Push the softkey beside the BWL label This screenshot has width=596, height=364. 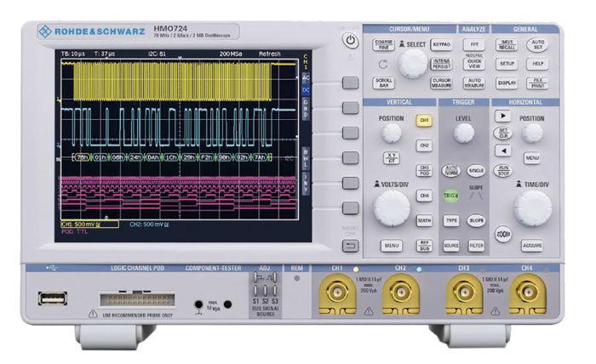(x=350, y=158)
